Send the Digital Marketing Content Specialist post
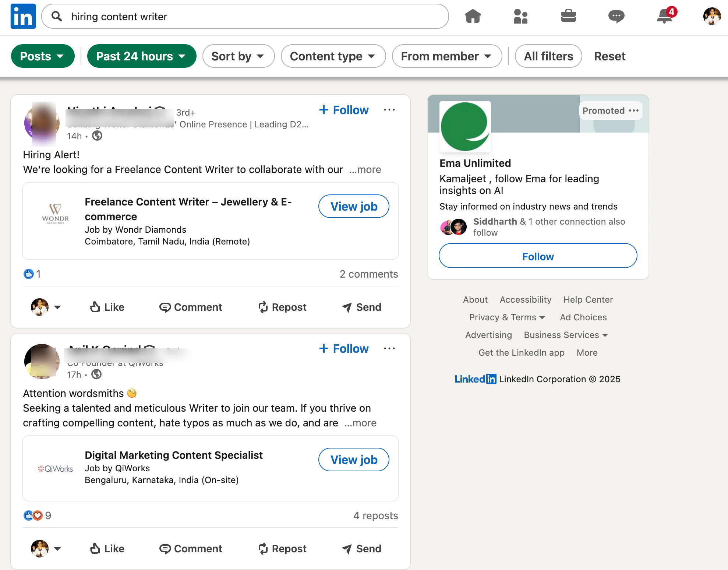The image size is (728, 570). (361, 549)
